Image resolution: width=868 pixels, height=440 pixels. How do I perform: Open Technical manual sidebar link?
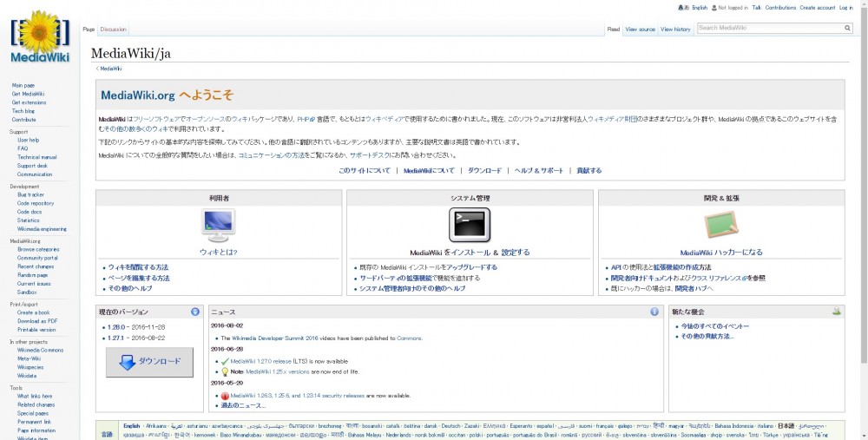click(37, 157)
